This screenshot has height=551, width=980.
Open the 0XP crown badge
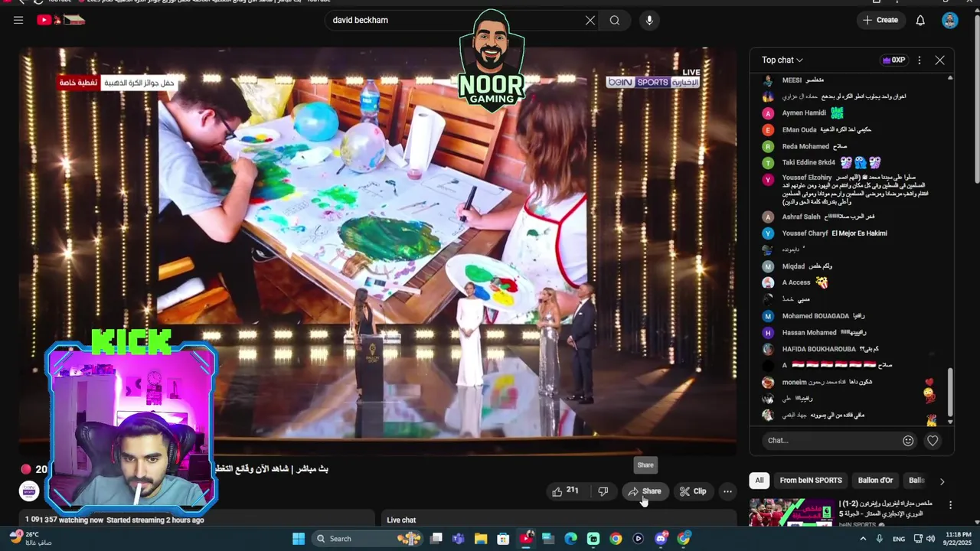click(x=894, y=60)
